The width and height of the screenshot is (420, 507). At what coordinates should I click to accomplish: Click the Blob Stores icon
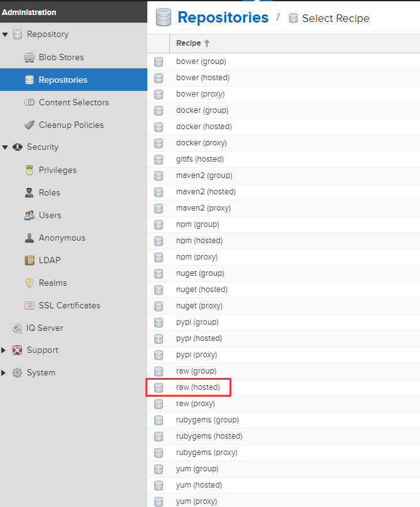coord(29,58)
